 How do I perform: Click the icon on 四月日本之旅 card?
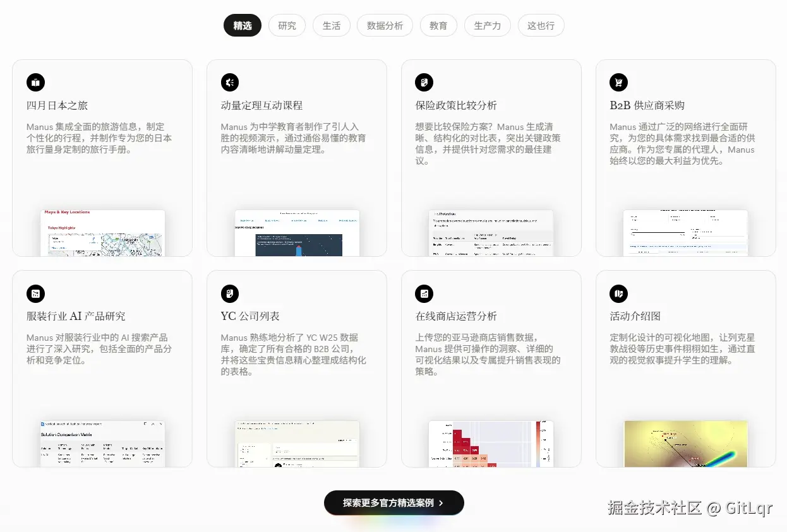[36, 83]
